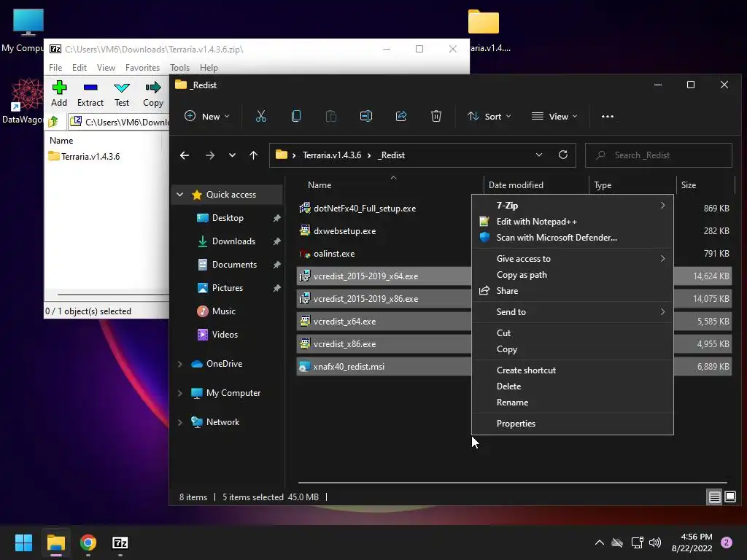Image resolution: width=747 pixels, height=560 pixels.
Task: Choose Rename in the context menu
Action: tap(572, 402)
